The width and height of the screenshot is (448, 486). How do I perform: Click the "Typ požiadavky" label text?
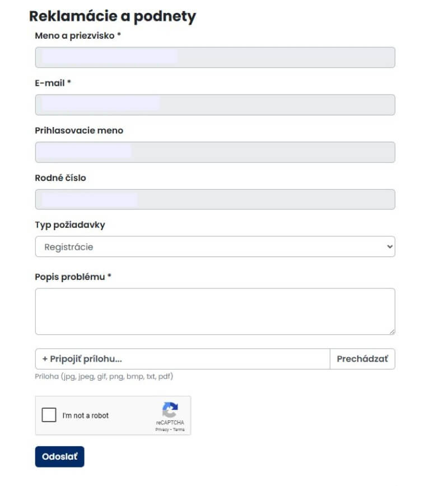click(x=70, y=225)
